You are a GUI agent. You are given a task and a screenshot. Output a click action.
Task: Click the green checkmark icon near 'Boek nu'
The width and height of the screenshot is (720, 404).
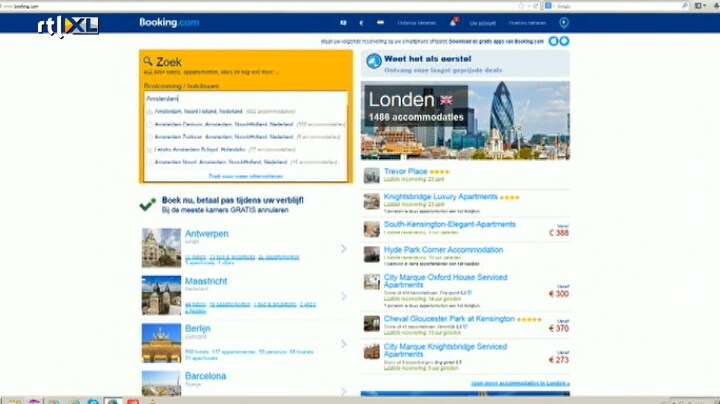pos(148,205)
